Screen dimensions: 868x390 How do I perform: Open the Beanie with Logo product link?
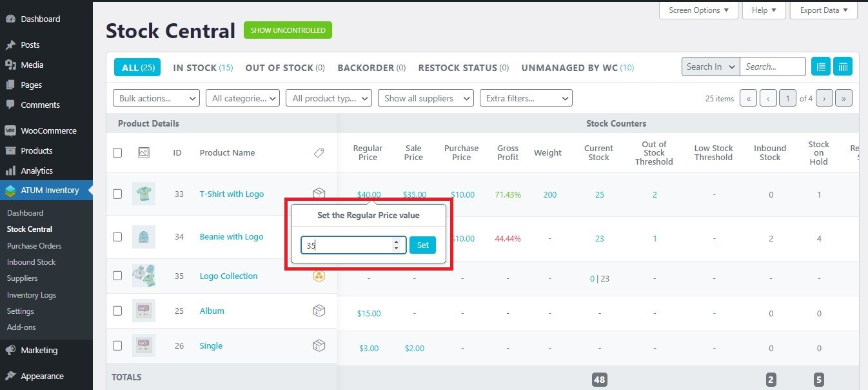232,237
